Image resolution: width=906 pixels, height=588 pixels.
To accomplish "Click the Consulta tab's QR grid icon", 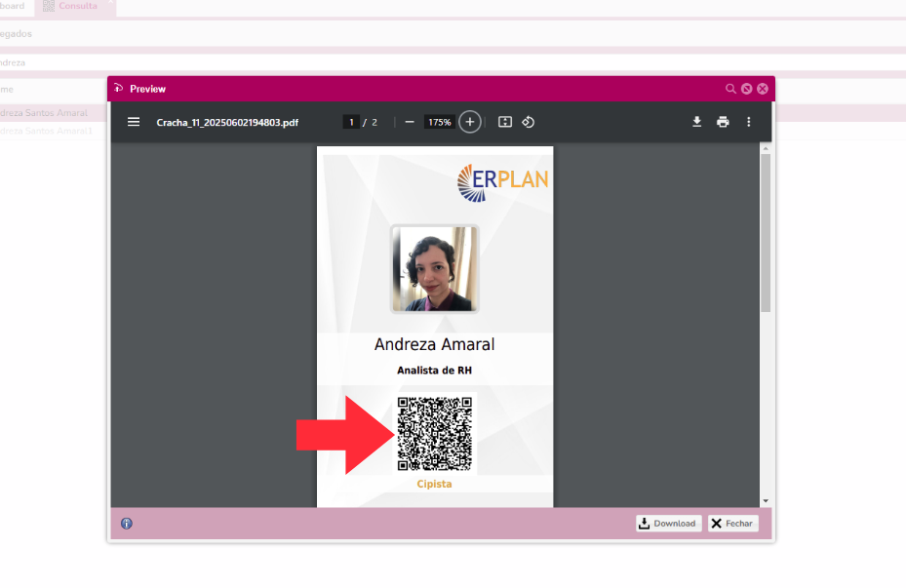I will click(49, 6).
